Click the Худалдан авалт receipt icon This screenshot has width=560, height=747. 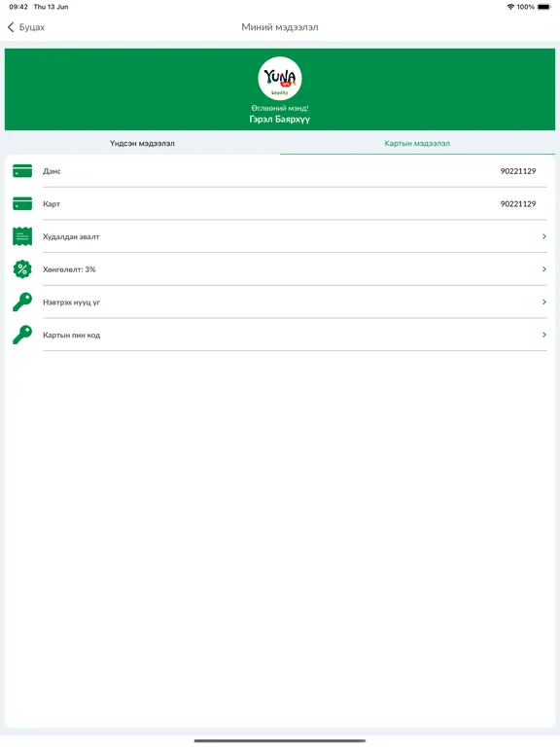[22, 236]
